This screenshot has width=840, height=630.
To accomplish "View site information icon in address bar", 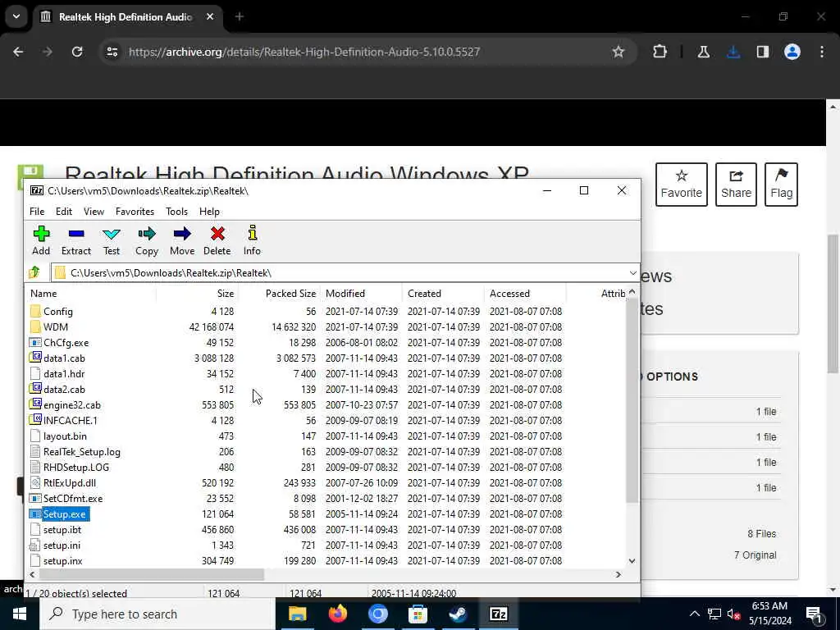I will tap(112, 52).
